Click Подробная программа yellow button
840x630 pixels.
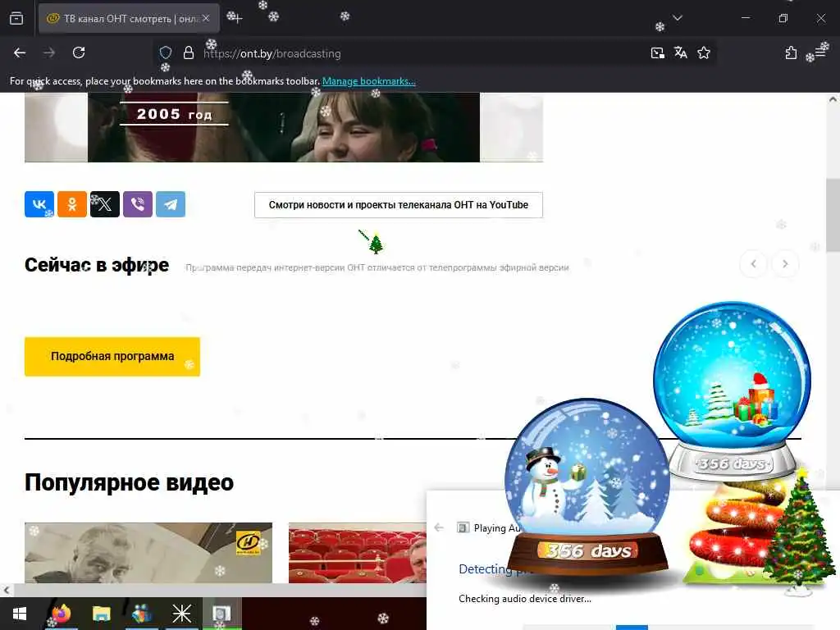112,357
